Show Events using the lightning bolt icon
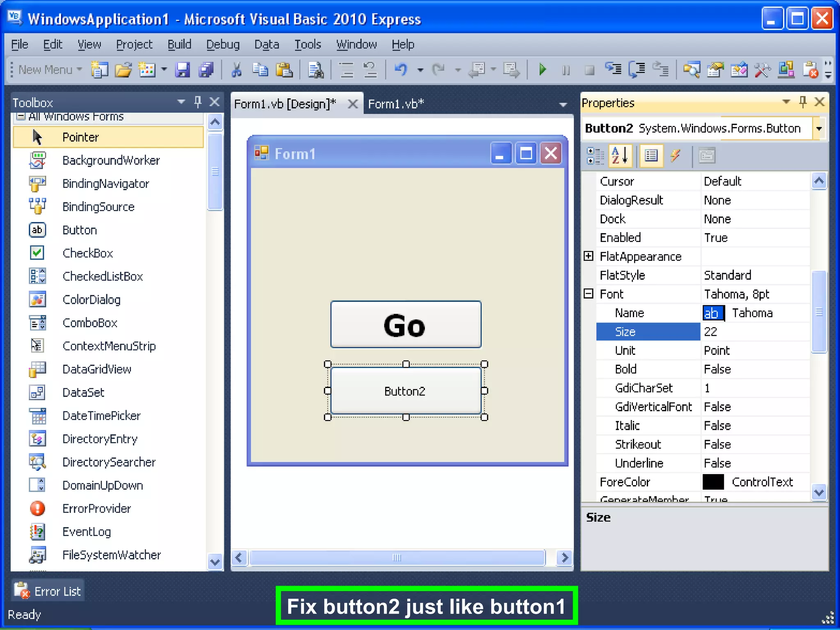840x630 pixels. [675, 156]
